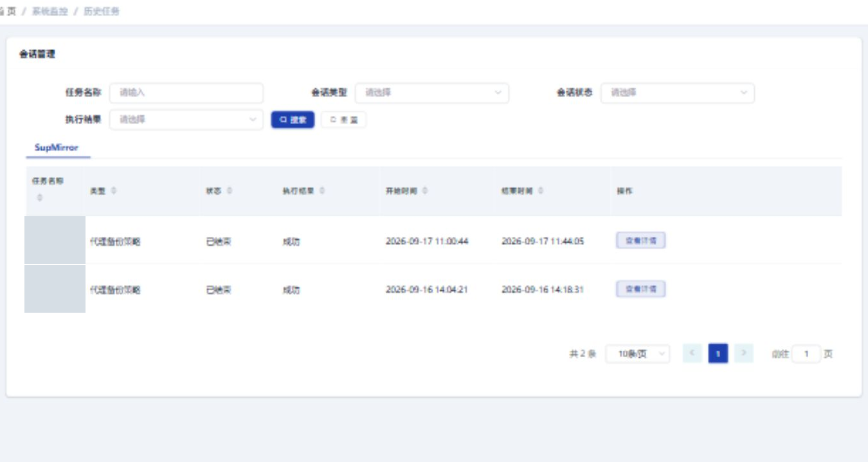Click start time 2026-09-16 14:04:21
Screen dimensions: 868x462
coord(427,290)
